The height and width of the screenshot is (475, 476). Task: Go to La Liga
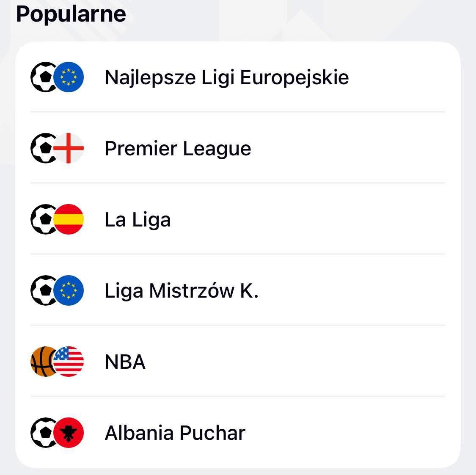[x=138, y=220]
